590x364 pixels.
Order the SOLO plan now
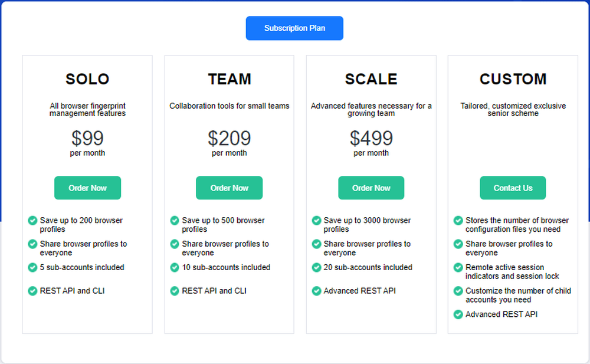click(88, 188)
